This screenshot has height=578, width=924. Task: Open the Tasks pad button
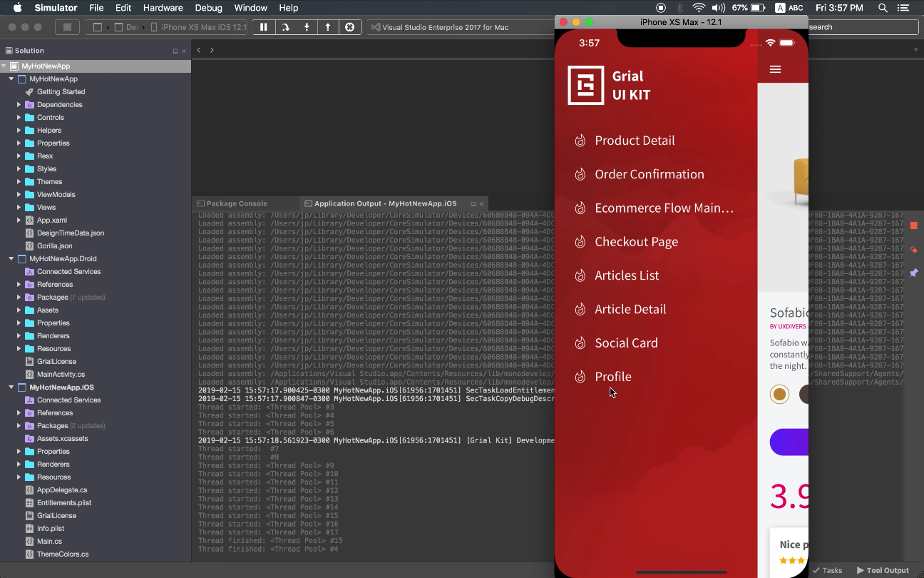[x=827, y=570]
